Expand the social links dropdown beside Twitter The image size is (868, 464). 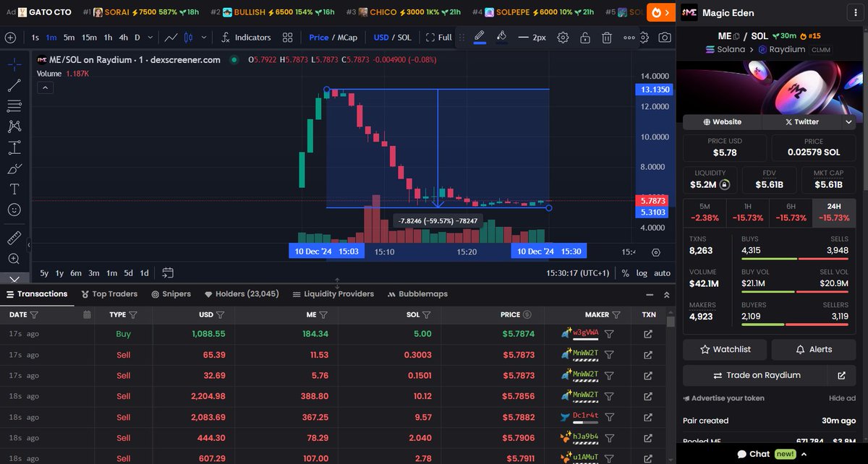click(848, 121)
